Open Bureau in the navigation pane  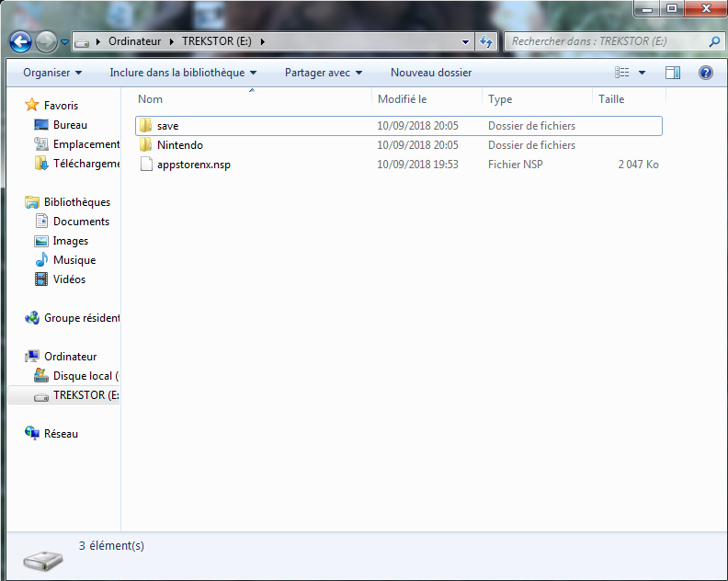coord(70,125)
